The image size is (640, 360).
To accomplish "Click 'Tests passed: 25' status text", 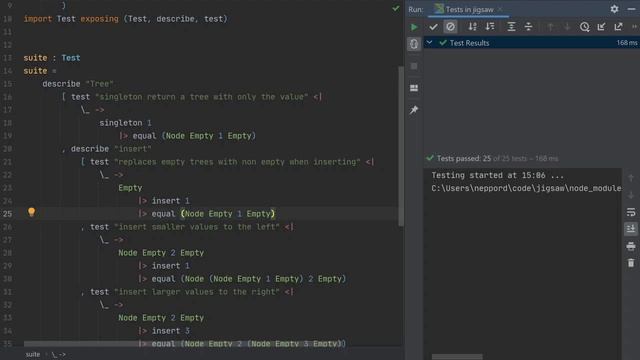I will [x=464, y=158].
